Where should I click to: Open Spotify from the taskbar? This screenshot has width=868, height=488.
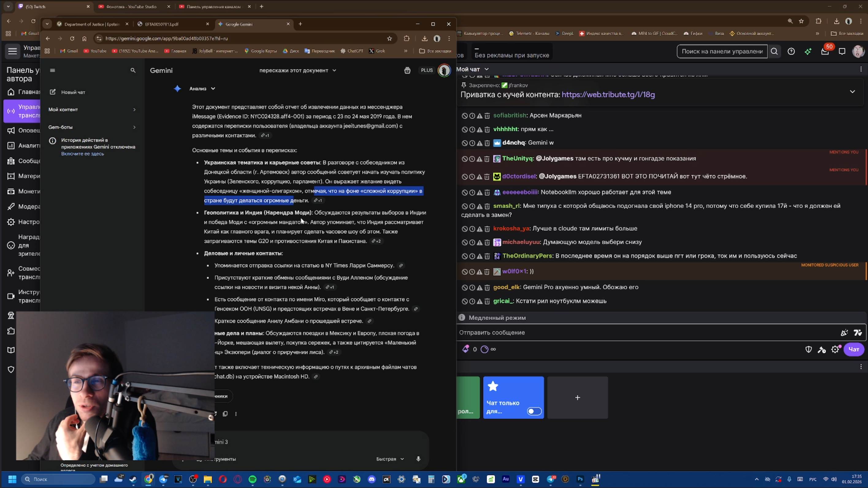(x=252, y=479)
